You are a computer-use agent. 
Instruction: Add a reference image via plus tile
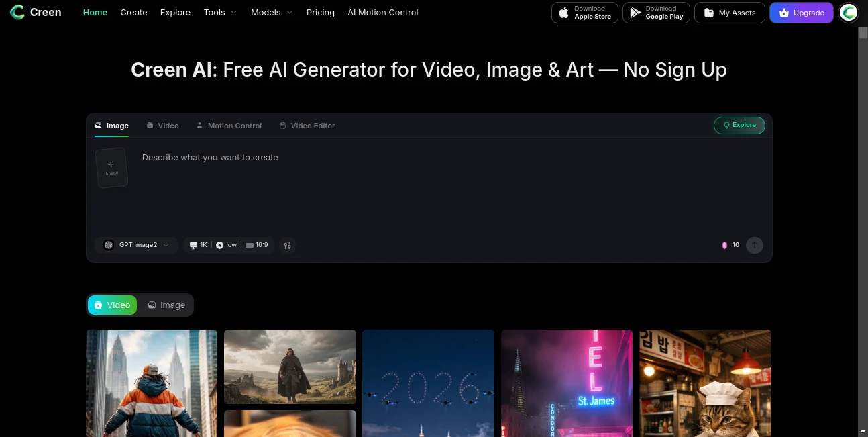click(111, 168)
